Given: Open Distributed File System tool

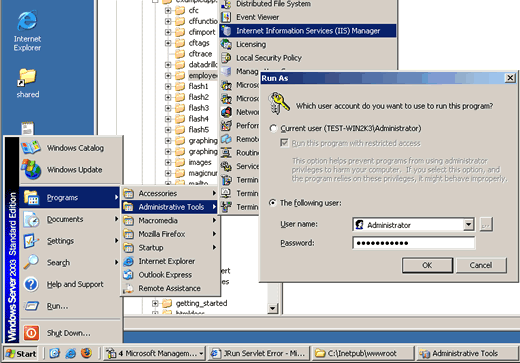Looking at the screenshot, I should [273, 4].
